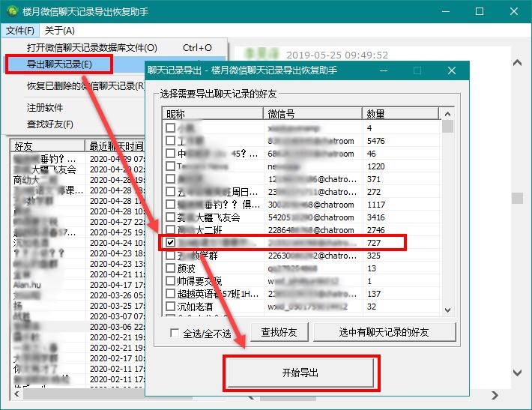The width and height of the screenshot is (532, 410).
Task: Select friend row dated 2020-04-27
Action: (79, 222)
